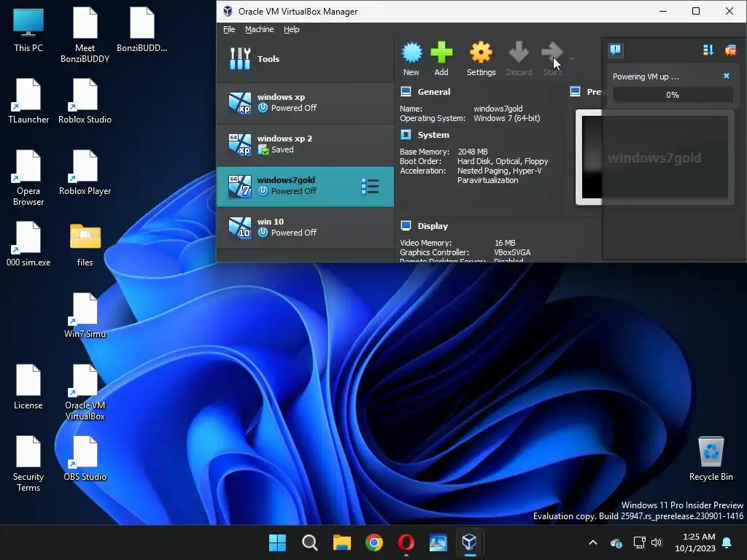
Task: Click the Powering VM up progress bar
Action: pyautogui.click(x=672, y=95)
